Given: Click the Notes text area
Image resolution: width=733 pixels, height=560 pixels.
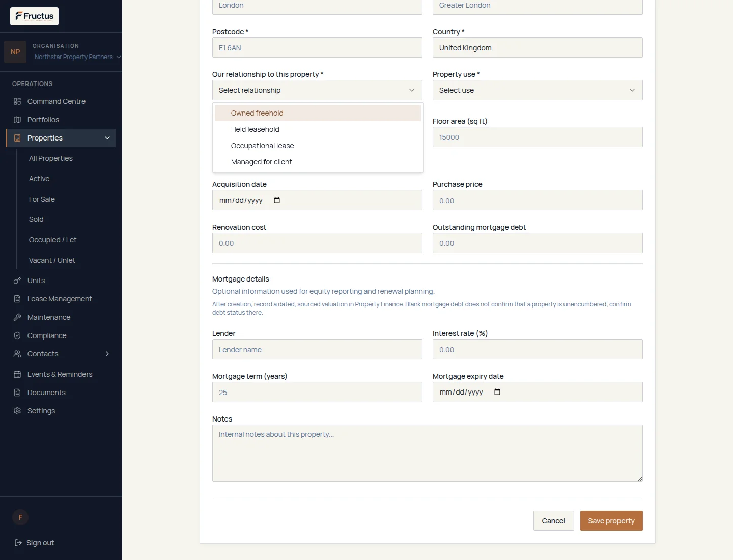Looking at the screenshot, I should [x=428, y=453].
